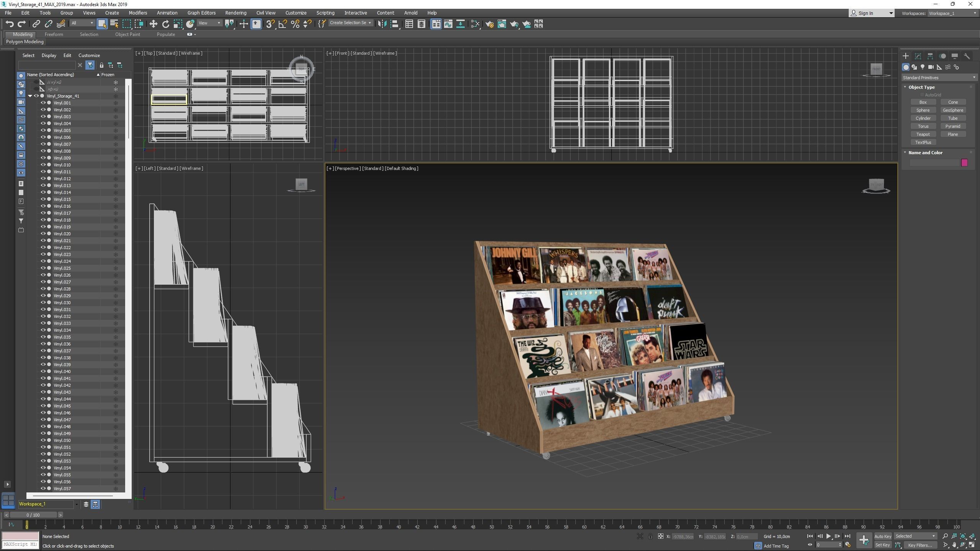Hide the Vinyl.025 object
This screenshot has width=980, height=551.
tap(43, 268)
